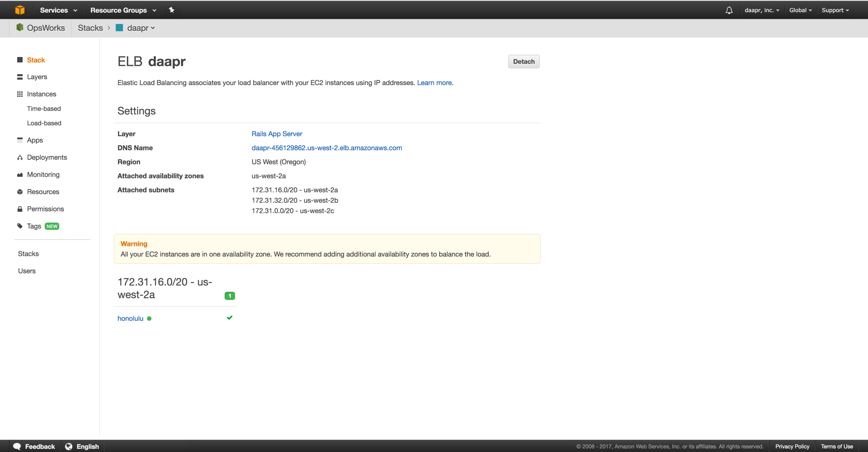This screenshot has height=452, width=868.
Task: Expand the Support dropdown menu
Action: tap(835, 10)
